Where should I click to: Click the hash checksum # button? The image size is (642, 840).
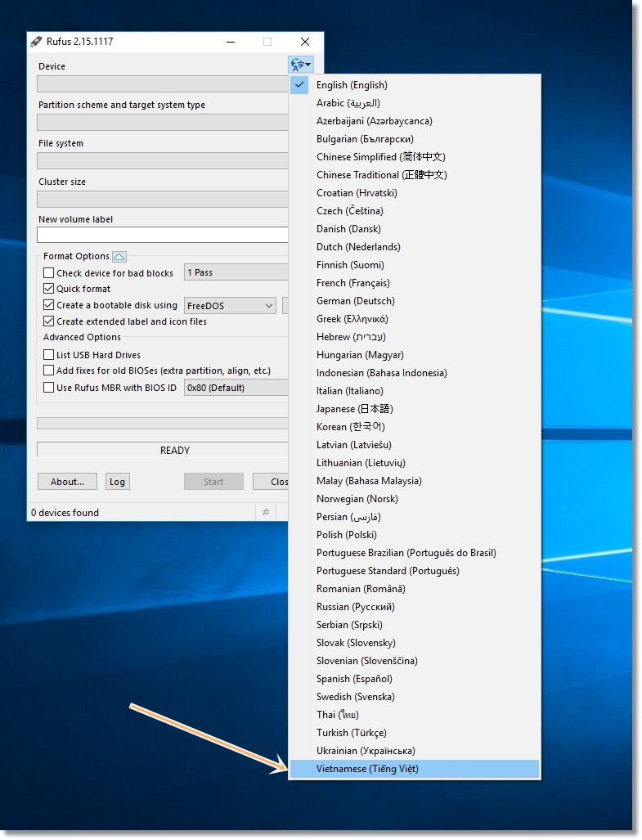pyautogui.click(x=266, y=512)
